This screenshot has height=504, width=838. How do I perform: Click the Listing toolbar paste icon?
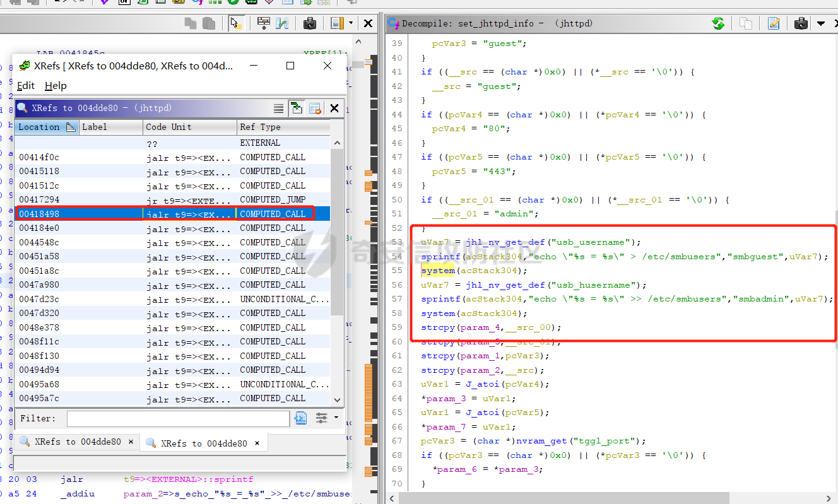(x=209, y=23)
